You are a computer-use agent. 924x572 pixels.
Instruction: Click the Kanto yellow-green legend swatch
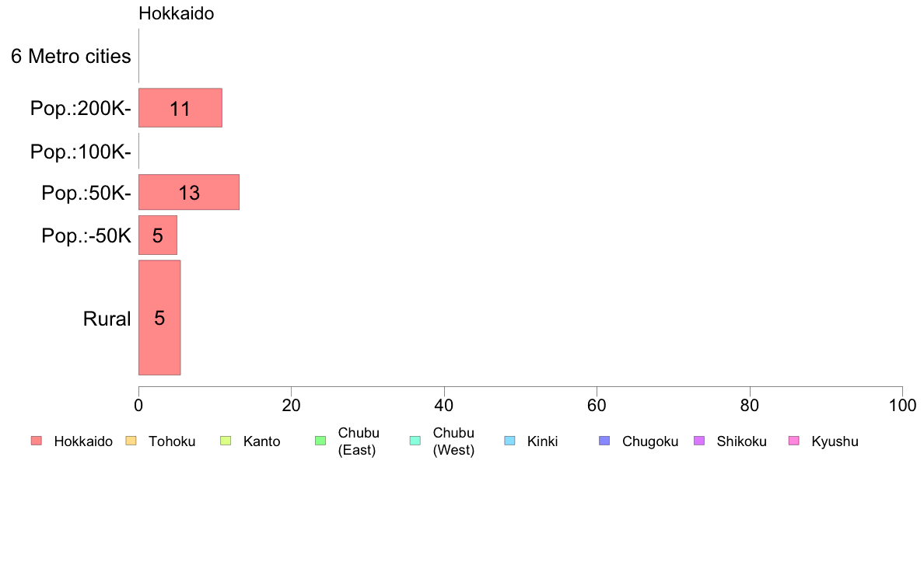click(x=226, y=441)
